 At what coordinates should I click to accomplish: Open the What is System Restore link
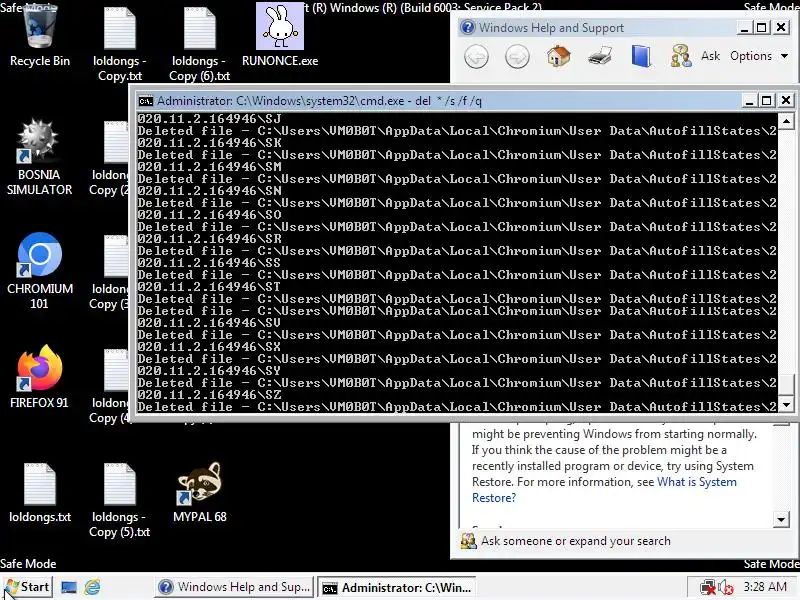604,490
